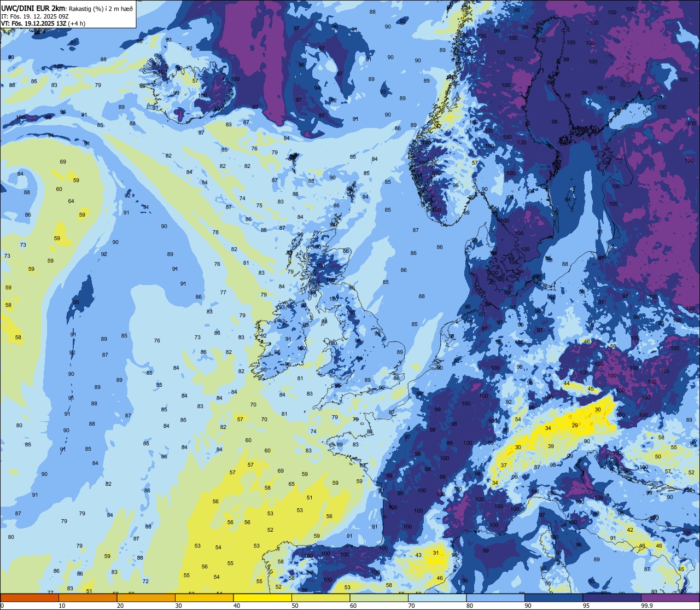Select the 40–50 bright yellow legend swatch
The image size is (700, 610).
click(x=262, y=597)
